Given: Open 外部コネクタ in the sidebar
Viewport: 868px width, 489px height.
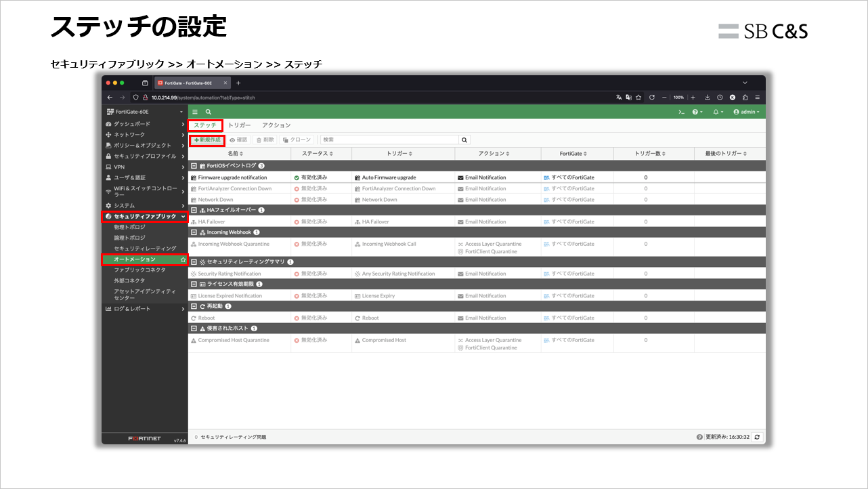Looking at the screenshot, I should pyautogui.click(x=129, y=280).
